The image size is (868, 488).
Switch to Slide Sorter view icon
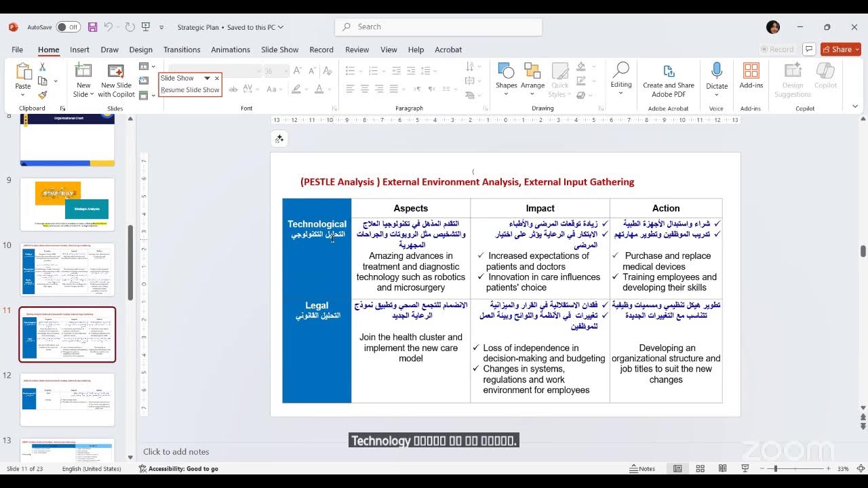click(701, 468)
